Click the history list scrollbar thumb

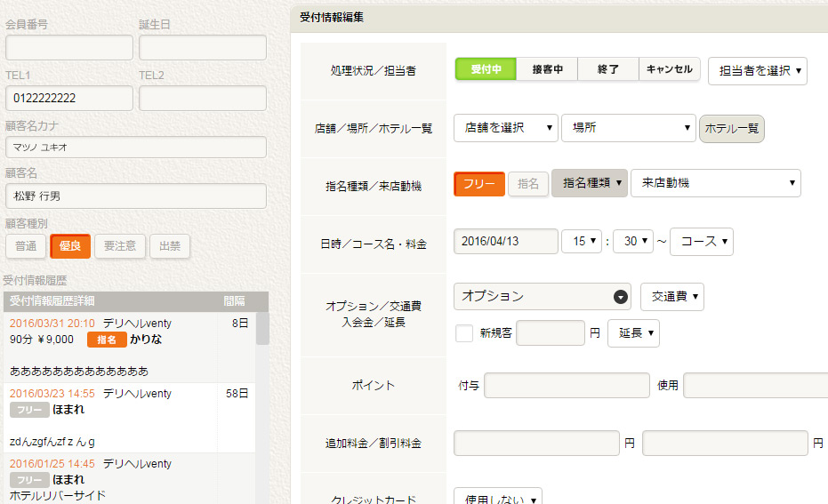tap(262, 328)
